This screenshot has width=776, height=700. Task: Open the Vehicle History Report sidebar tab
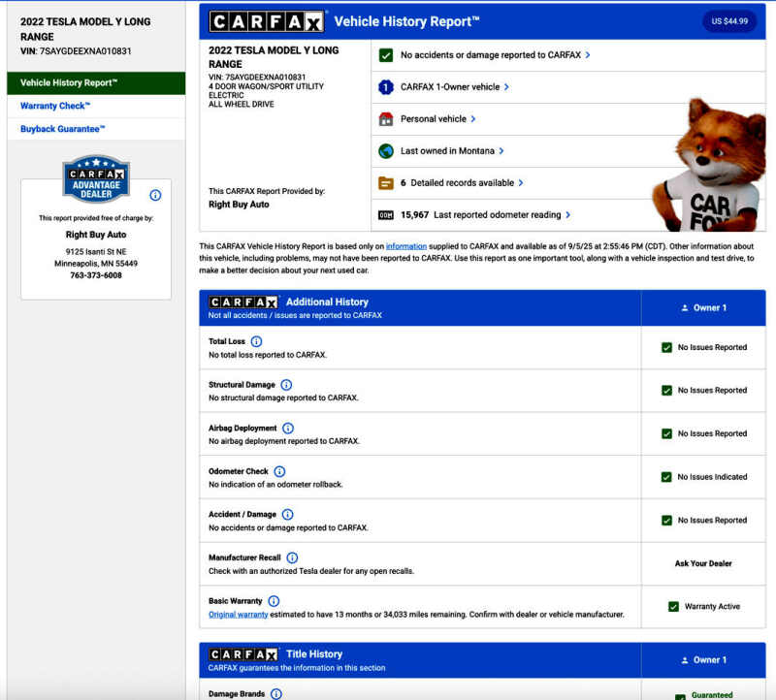pos(96,83)
